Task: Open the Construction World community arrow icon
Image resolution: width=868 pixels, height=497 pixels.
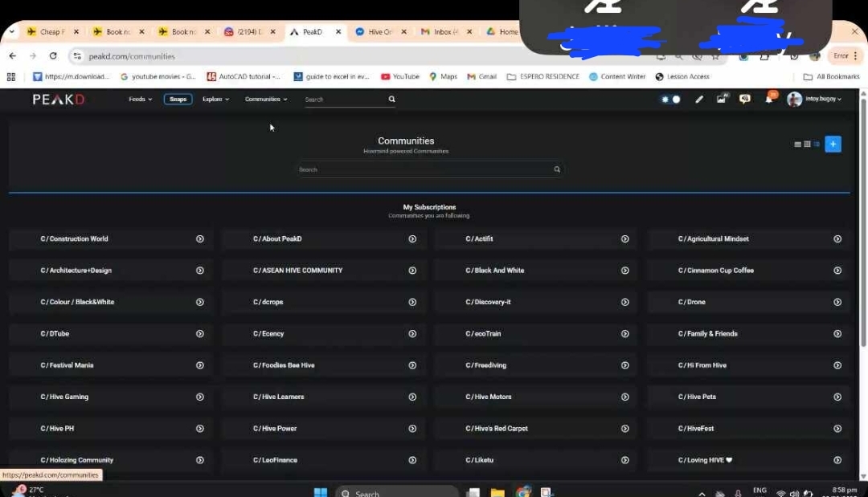Action: click(x=200, y=238)
